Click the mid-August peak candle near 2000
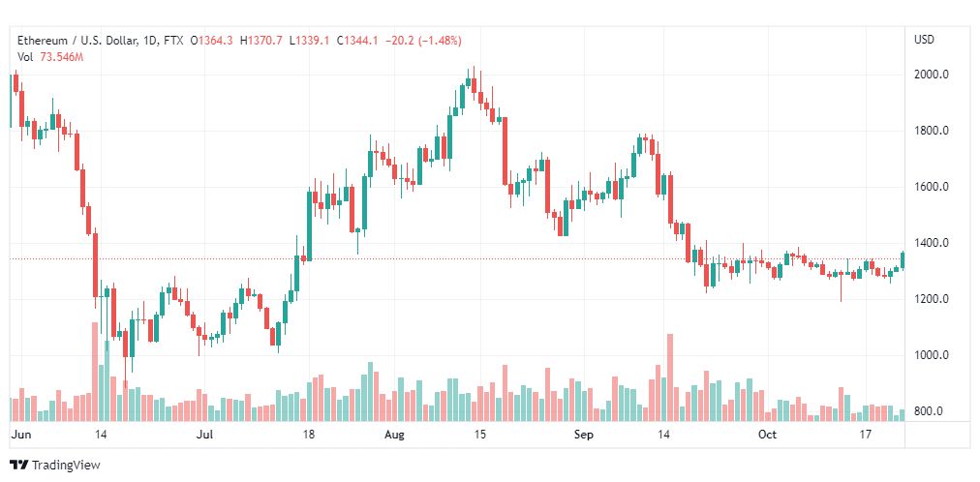The image size is (980, 482). click(x=474, y=85)
